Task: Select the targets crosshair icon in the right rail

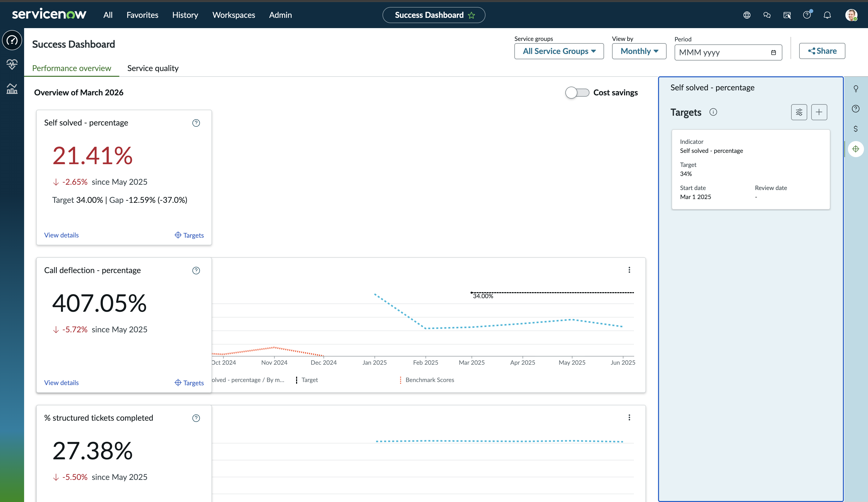Action: (x=856, y=149)
